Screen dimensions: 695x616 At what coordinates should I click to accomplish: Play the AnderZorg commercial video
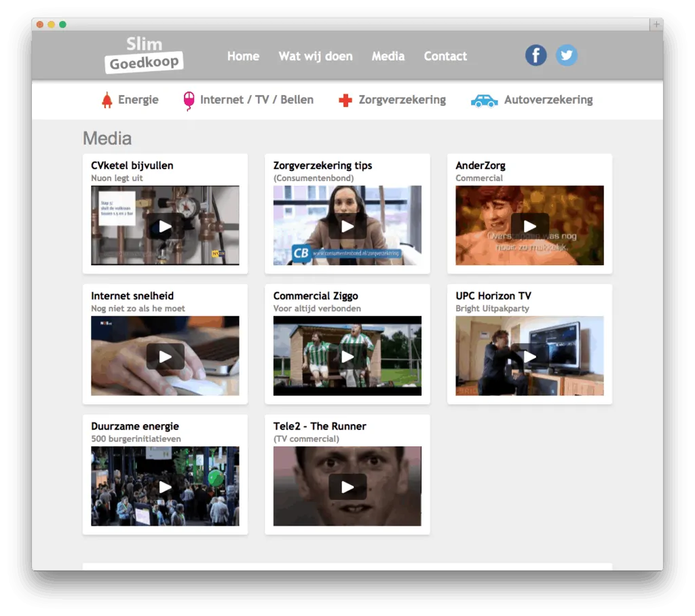tap(529, 226)
